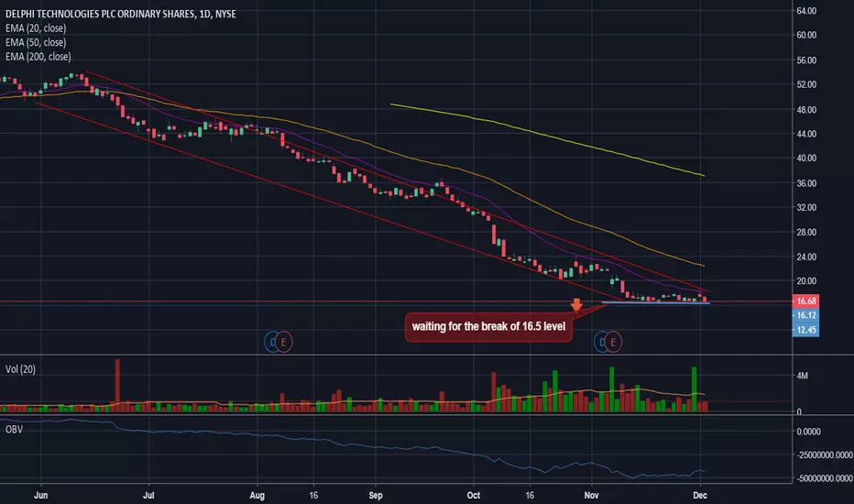Click the 20.00 price axis label
Viewport: 854px width, 504px height.
pyautogui.click(x=806, y=281)
